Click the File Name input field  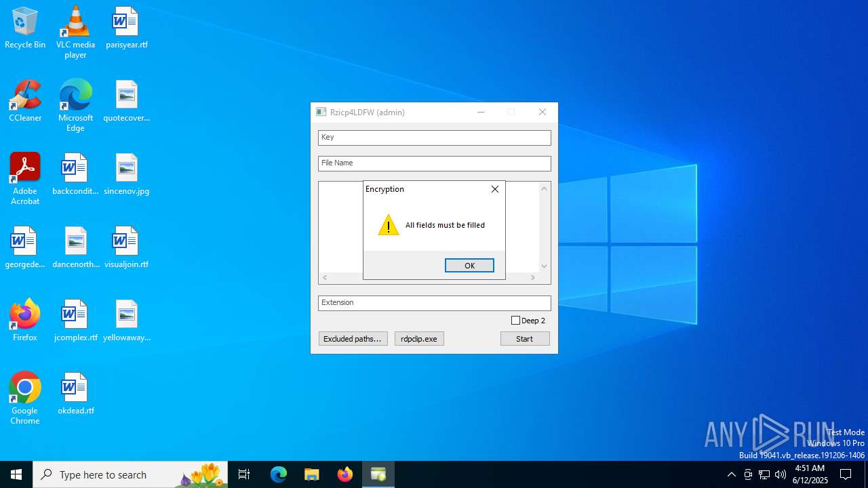pos(434,163)
